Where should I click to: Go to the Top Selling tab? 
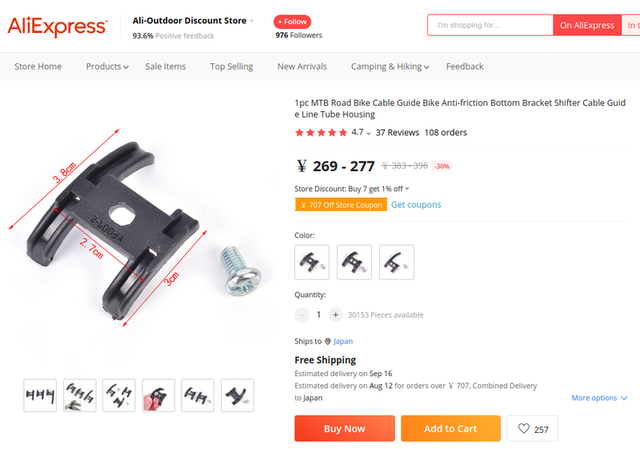[231, 67]
